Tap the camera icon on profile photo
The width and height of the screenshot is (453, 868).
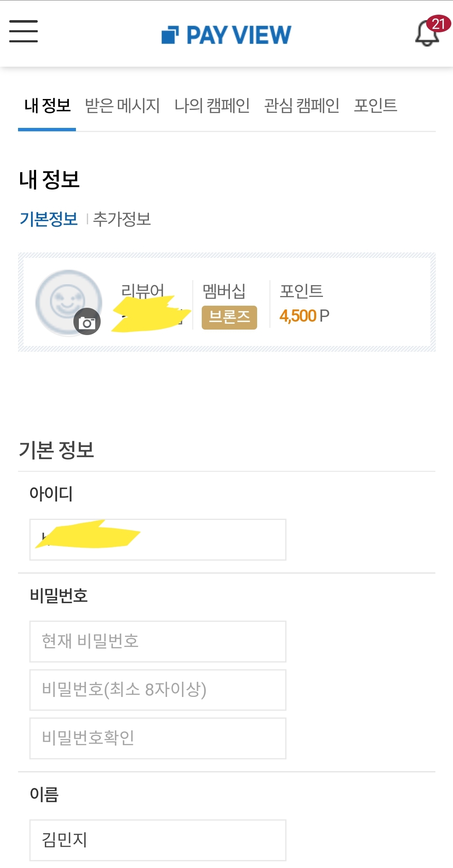point(87,322)
